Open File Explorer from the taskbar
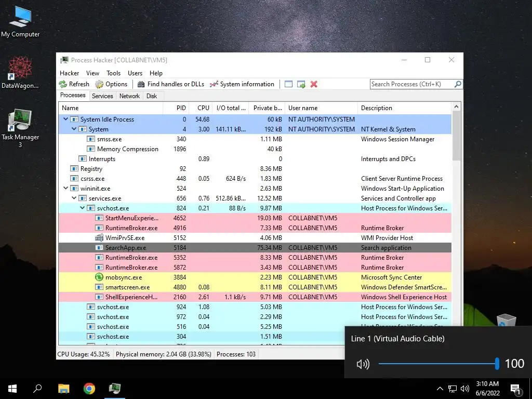532x399 pixels. [x=63, y=389]
